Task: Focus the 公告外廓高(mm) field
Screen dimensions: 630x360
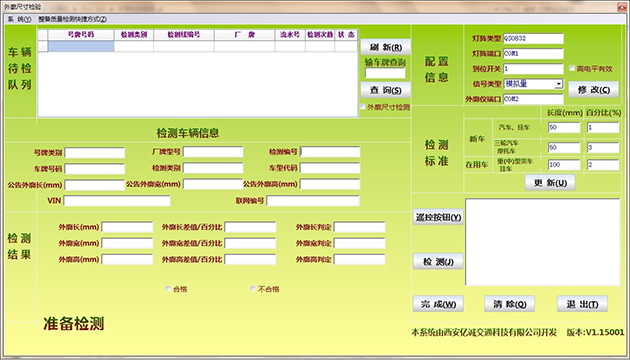Action: [330, 184]
